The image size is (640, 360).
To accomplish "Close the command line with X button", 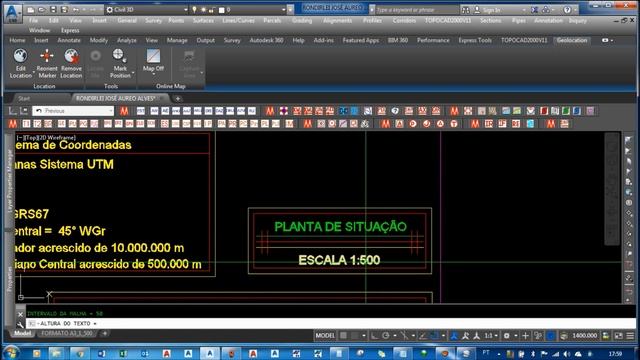I will [x=20, y=314].
